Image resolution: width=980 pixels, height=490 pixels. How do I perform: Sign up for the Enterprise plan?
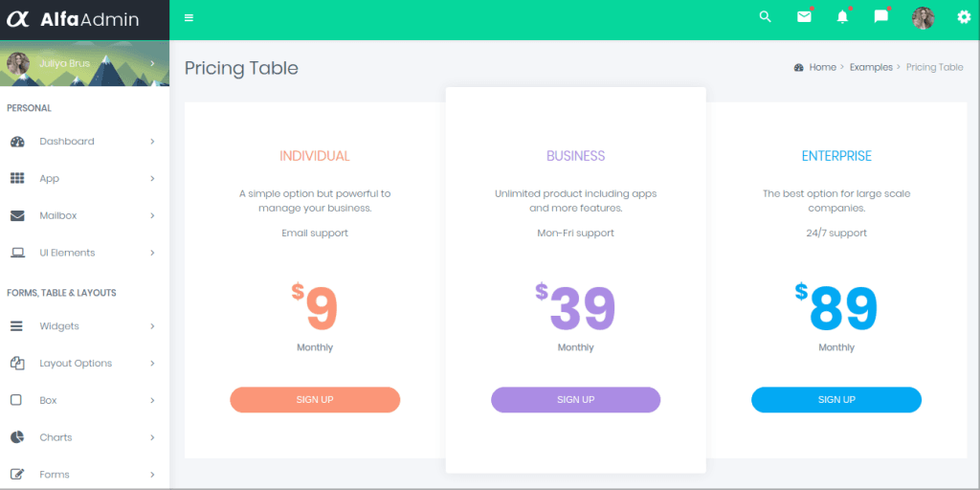(x=836, y=400)
